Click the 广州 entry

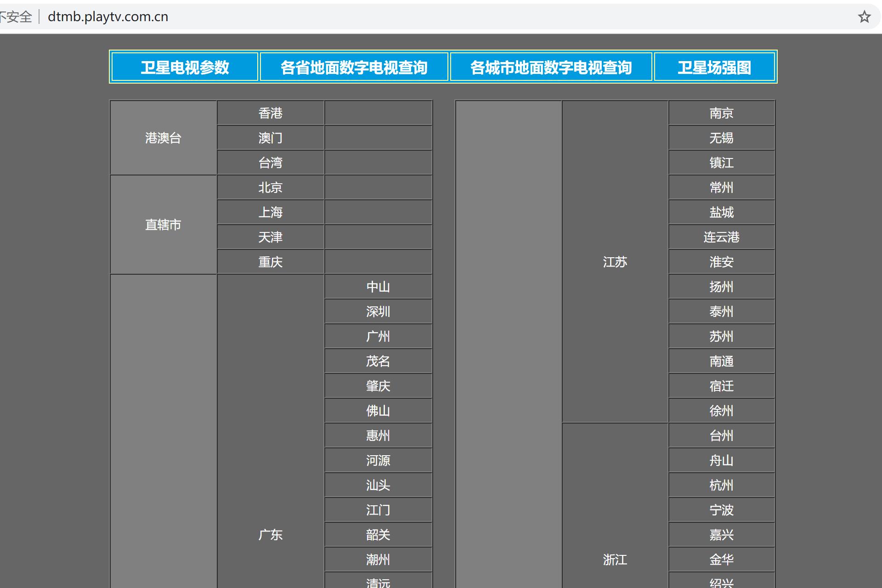tap(379, 336)
